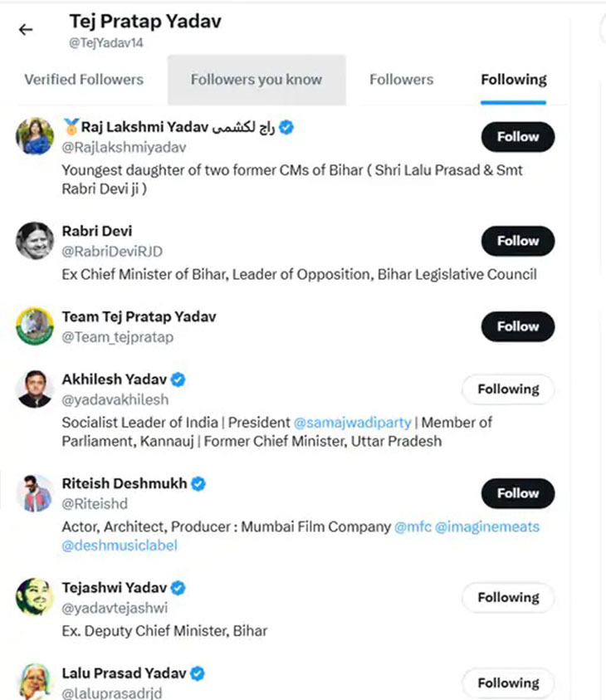This screenshot has height=700, width=606.
Task: Follow Rabri Devi
Action: (x=518, y=241)
